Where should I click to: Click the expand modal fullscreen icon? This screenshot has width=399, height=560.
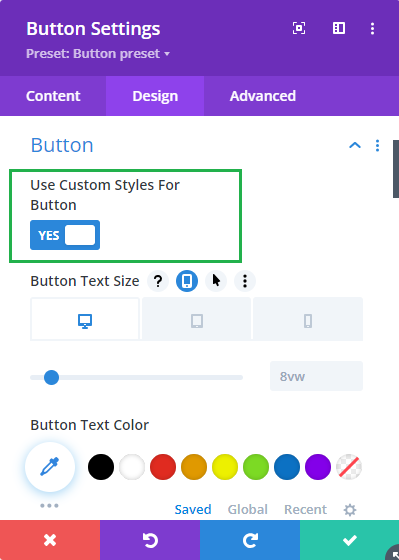tap(299, 28)
